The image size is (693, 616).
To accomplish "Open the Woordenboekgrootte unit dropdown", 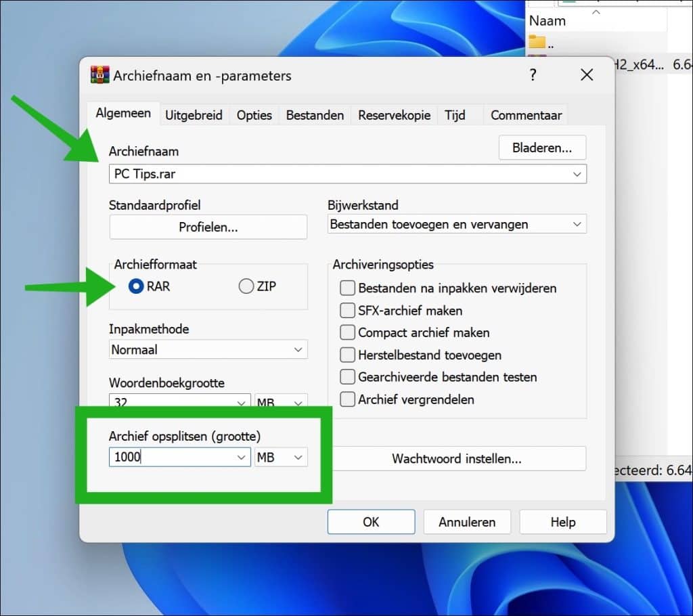I will (281, 401).
